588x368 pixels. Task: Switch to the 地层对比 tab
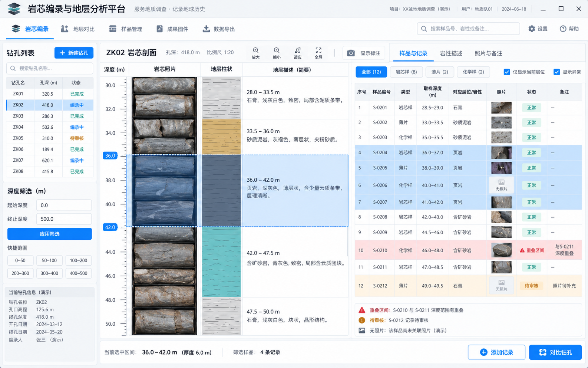[x=78, y=29]
